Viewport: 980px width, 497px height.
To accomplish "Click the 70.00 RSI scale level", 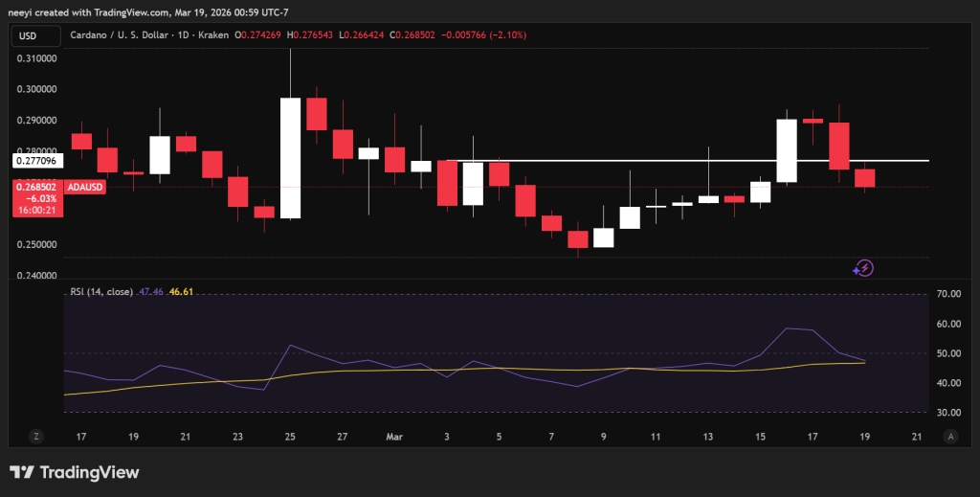I will coord(948,294).
